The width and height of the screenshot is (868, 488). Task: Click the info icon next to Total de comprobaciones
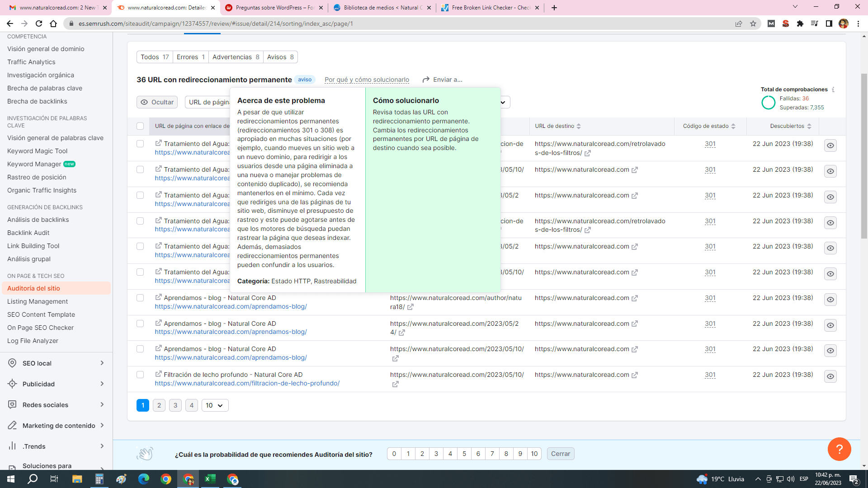[833, 89]
